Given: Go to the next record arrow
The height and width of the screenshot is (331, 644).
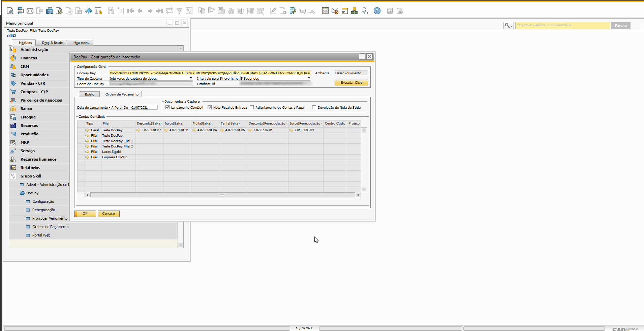Looking at the screenshot, I should click(150, 11).
